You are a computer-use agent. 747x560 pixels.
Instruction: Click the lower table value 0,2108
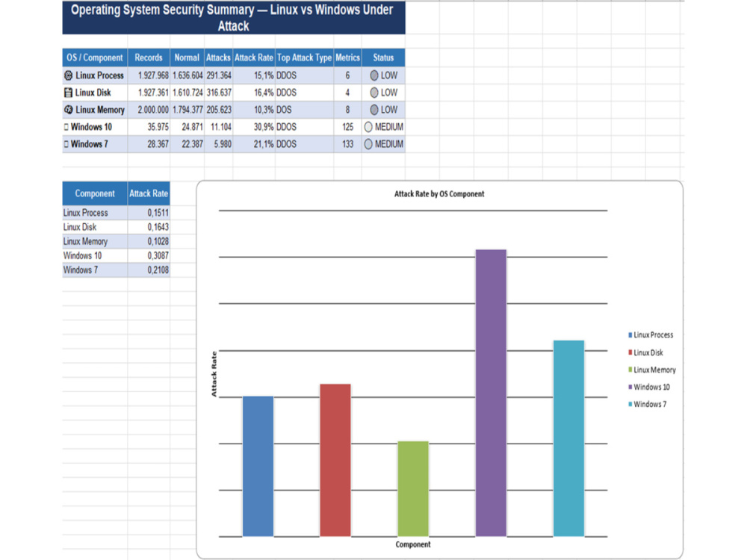pos(149,270)
